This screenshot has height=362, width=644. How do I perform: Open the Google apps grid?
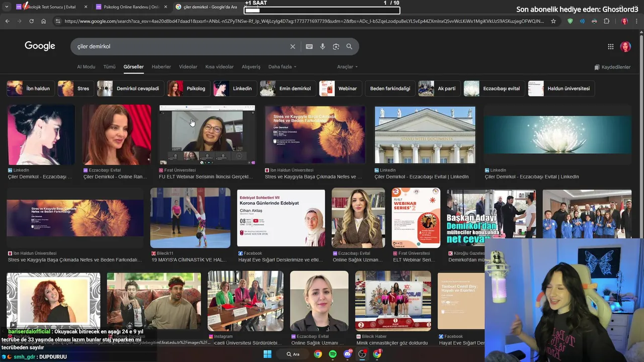tap(611, 47)
